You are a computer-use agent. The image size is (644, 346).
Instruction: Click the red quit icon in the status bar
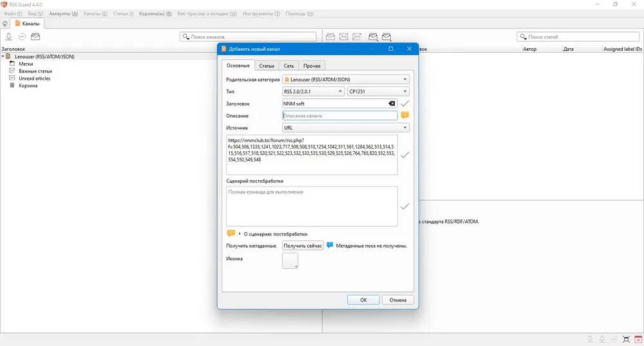638,339
